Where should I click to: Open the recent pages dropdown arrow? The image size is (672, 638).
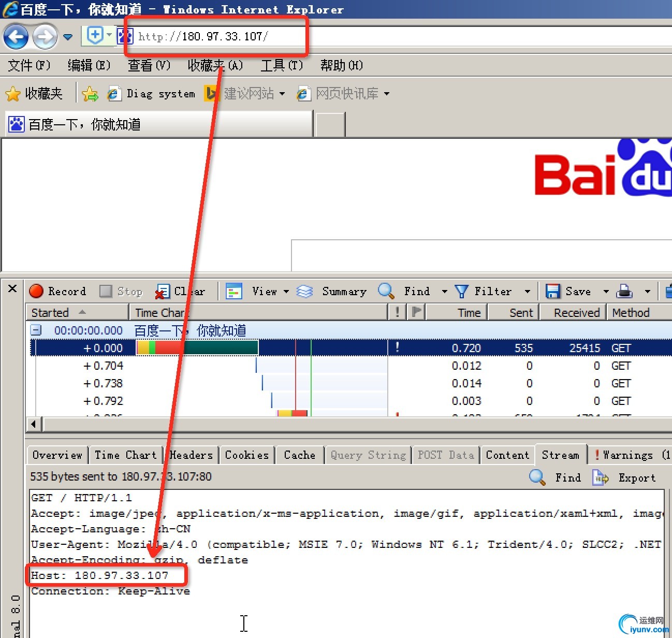(68, 37)
